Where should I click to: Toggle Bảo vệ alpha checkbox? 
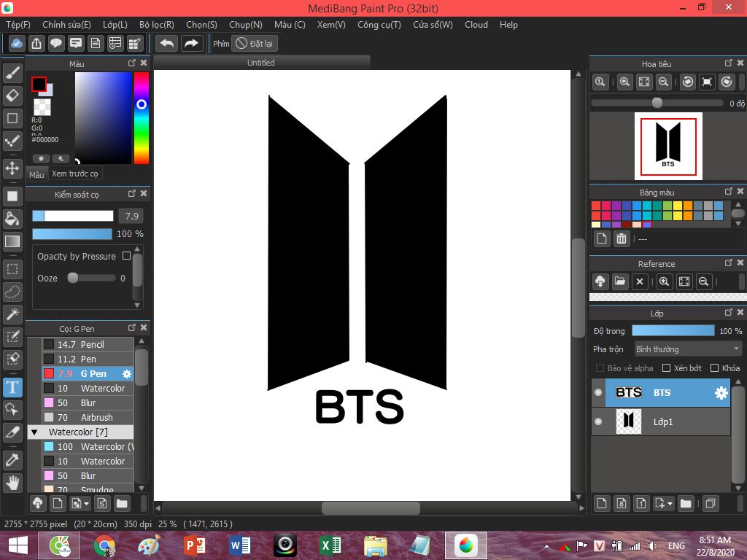(x=600, y=367)
